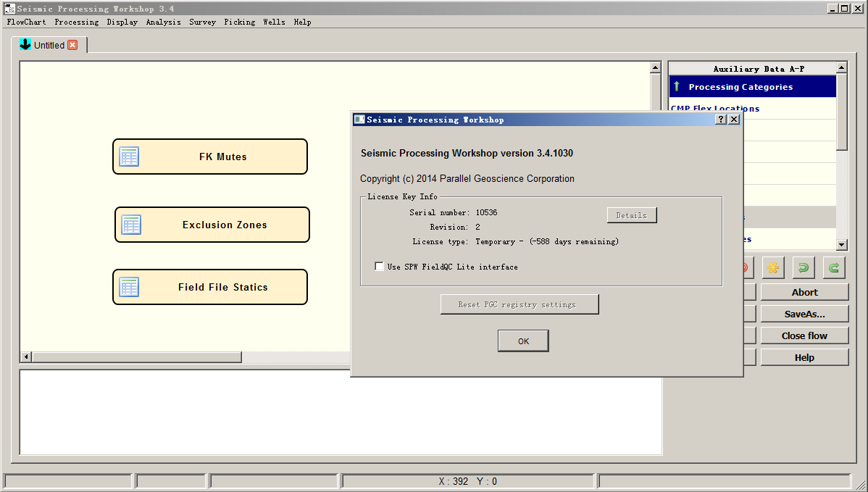Image resolution: width=868 pixels, height=492 pixels.
Task: Click flowchart canvas scroll up arrow
Action: (x=656, y=67)
